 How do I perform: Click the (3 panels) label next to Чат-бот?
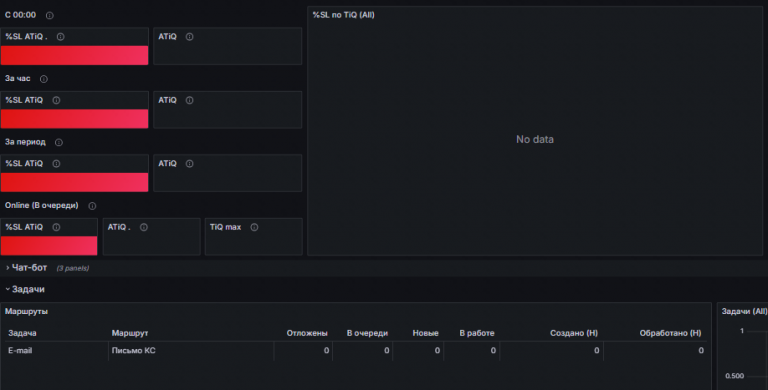72,268
